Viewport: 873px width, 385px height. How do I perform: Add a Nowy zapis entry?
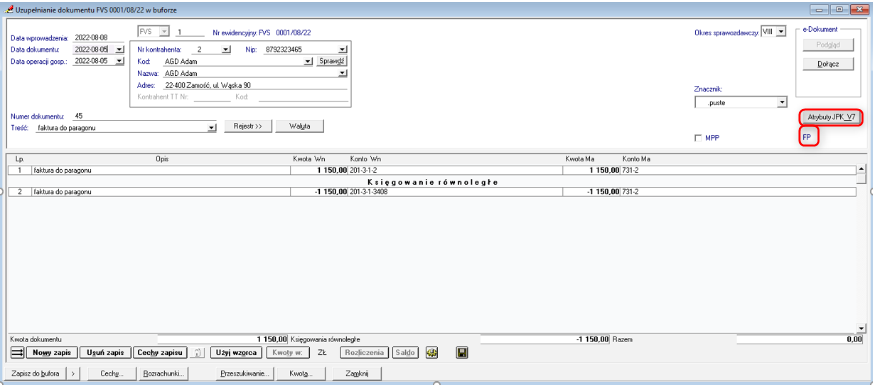pos(52,353)
